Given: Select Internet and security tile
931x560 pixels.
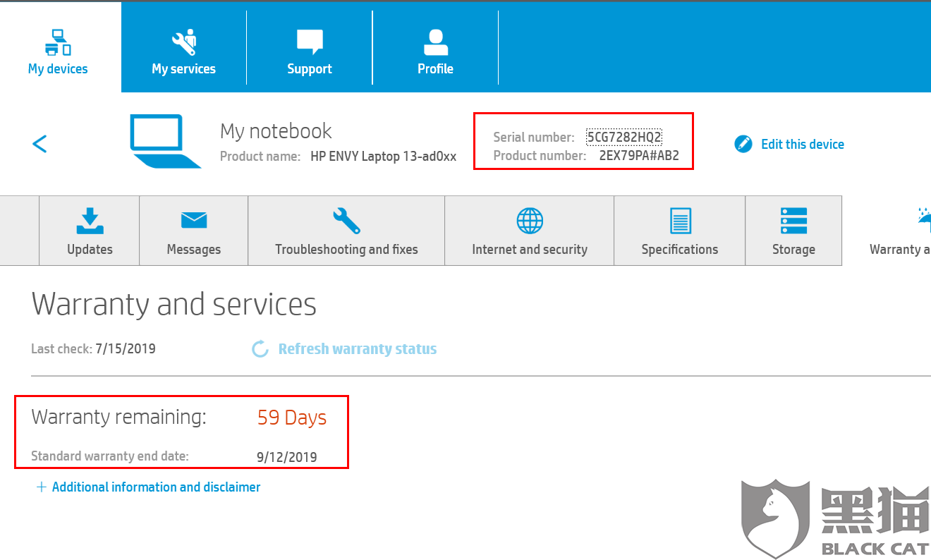Looking at the screenshot, I should coord(530,231).
